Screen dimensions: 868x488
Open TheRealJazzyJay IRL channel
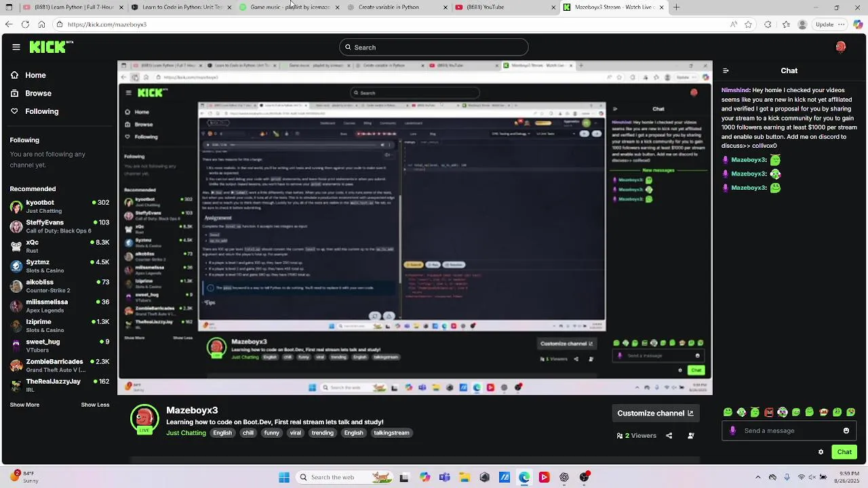(x=60, y=385)
